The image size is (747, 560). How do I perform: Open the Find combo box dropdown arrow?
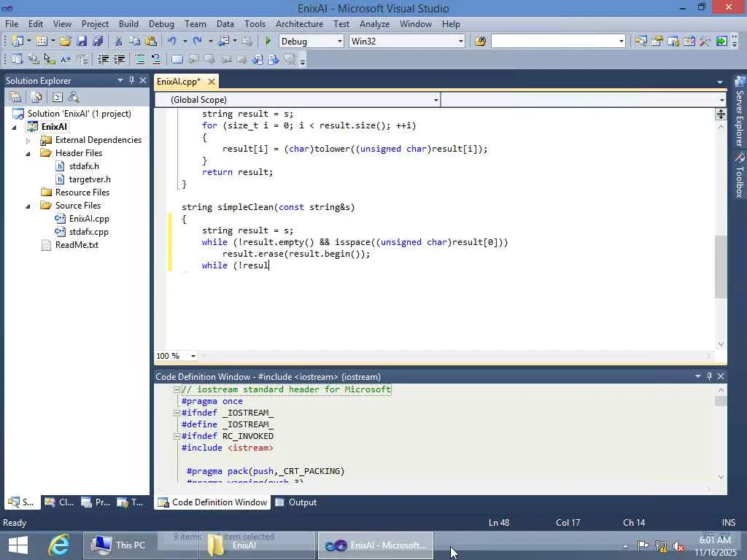621,42
